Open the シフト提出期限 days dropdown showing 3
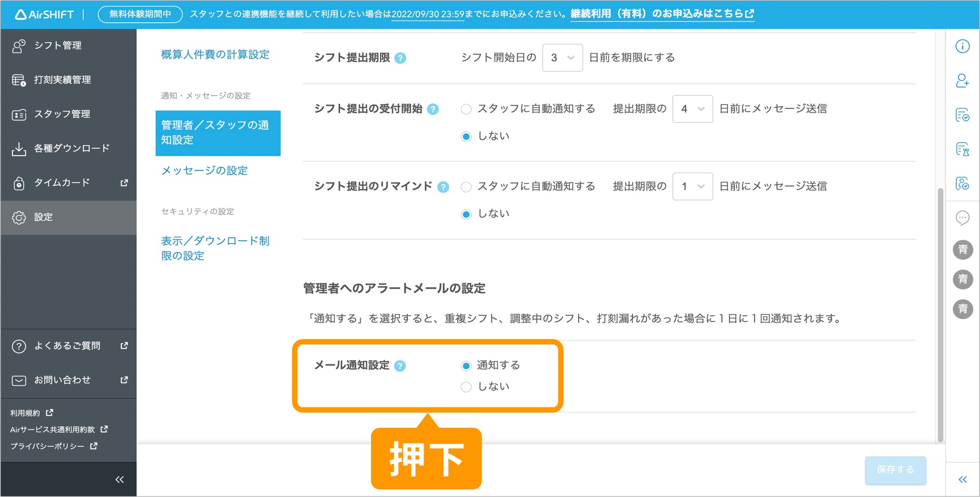This screenshot has height=497, width=980. (562, 57)
